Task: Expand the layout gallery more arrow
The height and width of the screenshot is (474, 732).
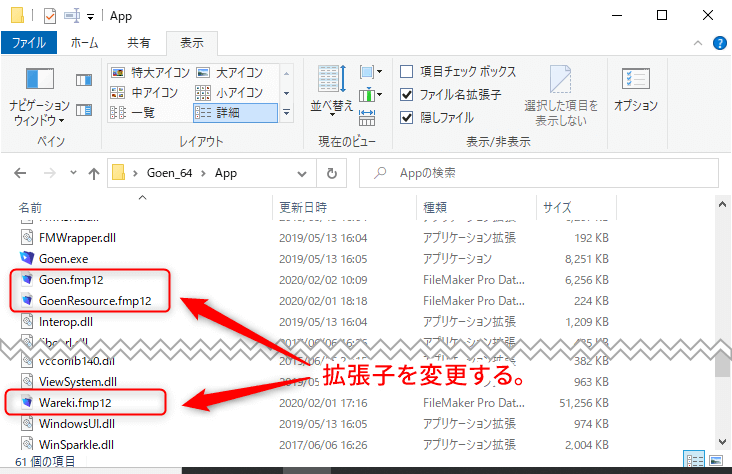Action: click(x=288, y=112)
